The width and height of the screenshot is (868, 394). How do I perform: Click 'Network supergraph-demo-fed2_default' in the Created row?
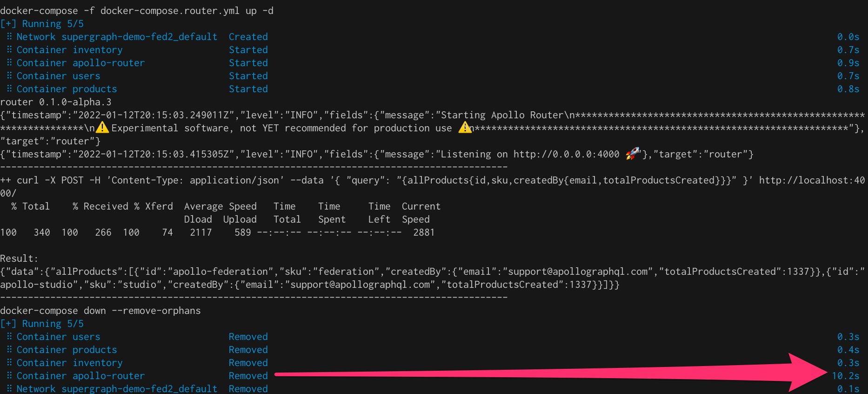click(x=117, y=37)
